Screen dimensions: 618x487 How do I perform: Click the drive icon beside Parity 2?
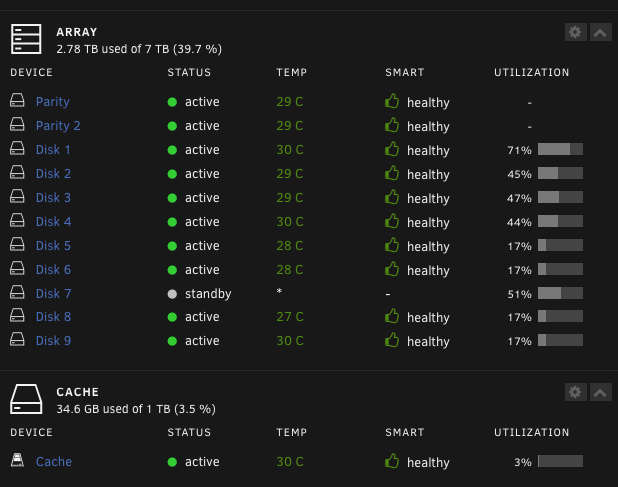pyautogui.click(x=17, y=125)
